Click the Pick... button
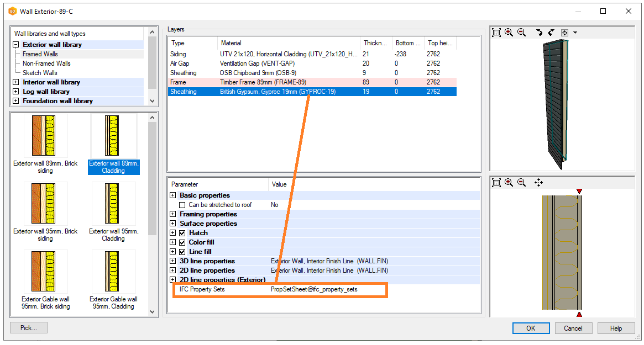 pos(29,328)
